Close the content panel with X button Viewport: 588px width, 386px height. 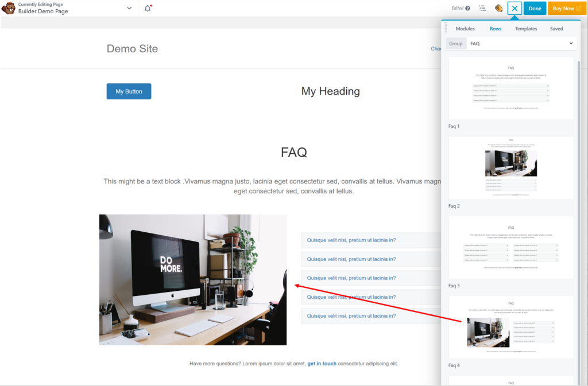pyautogui.click(x=514, y=8)
